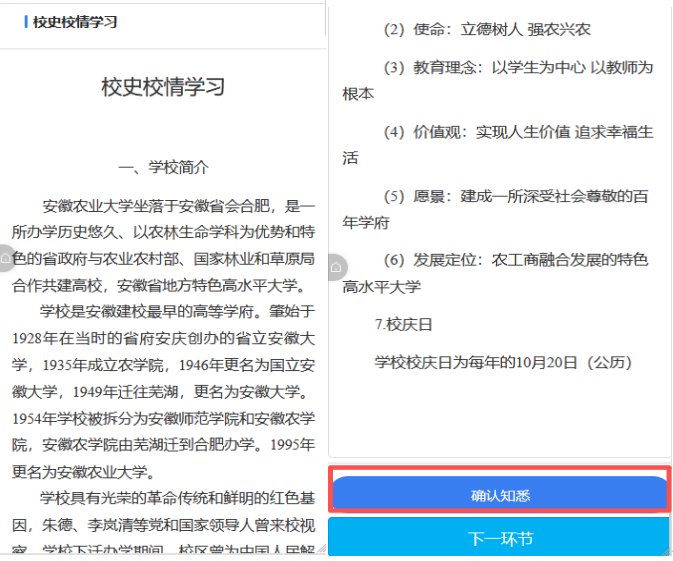
Task: Click the text 高水平大学 under 发展定位
Action: click(x=382, y=287)
